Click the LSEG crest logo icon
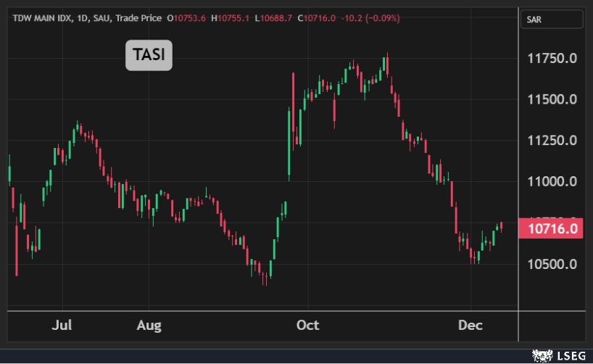The width and height of the screenshot is (593, 364). [x=542, y=355]
